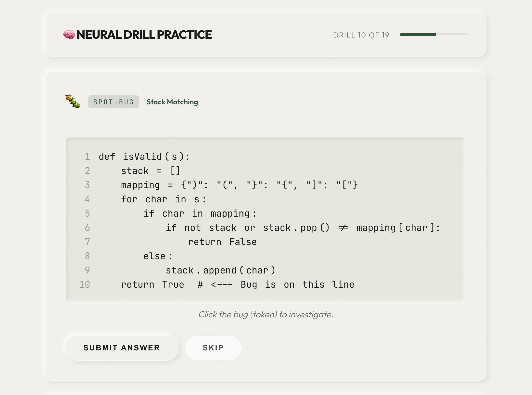Click the 'DRILL 10 OF 19' counter text

tap(361, 35)
